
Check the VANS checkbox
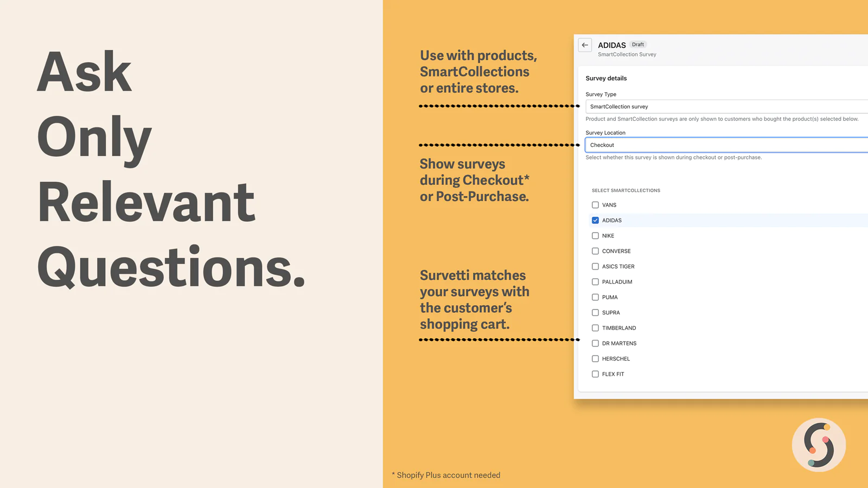(x=595, y=205)
